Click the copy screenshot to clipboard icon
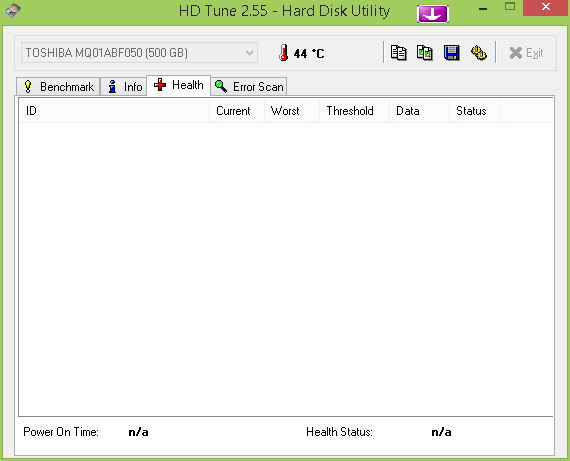 click(x=425, y=53)
